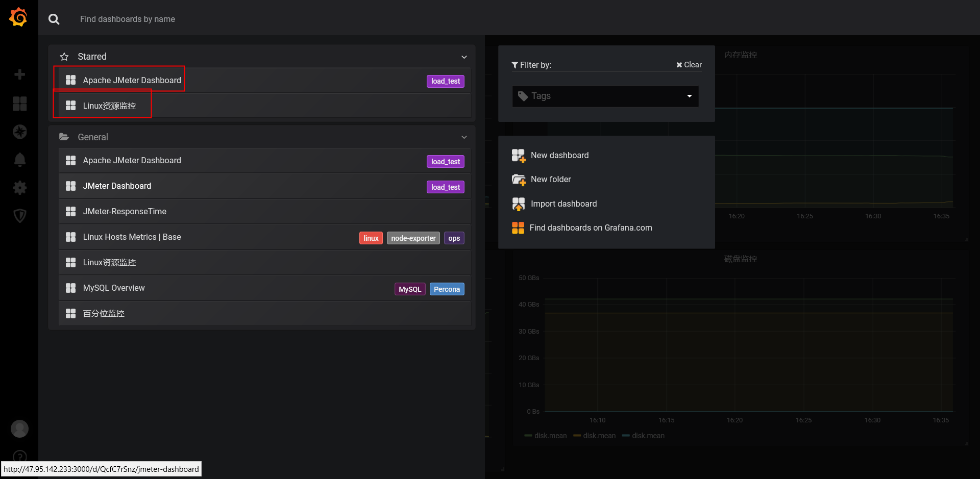Open the 百分位监控 dashboard
Viewport: 980px width, 479px height.
coord(264,313)
